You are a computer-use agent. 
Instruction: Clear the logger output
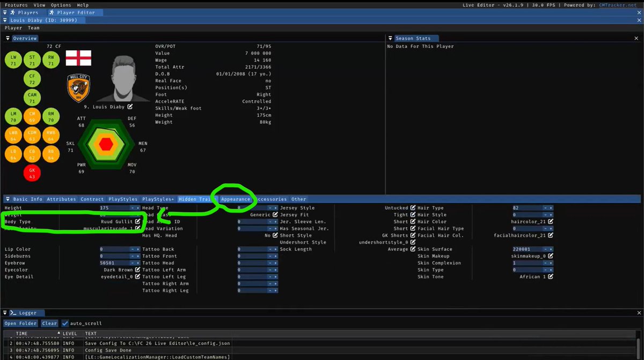(49, 324)
